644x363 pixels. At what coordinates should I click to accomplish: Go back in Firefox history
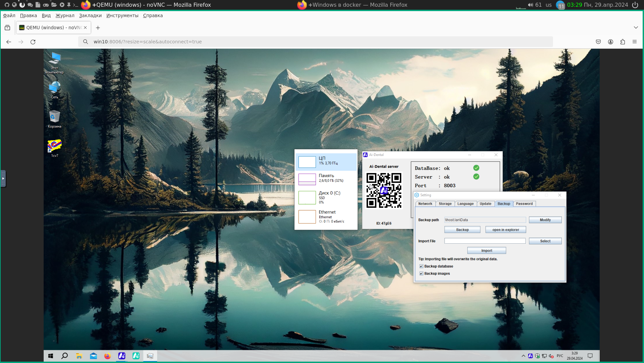pyautogui.click(x=9, y=42)
